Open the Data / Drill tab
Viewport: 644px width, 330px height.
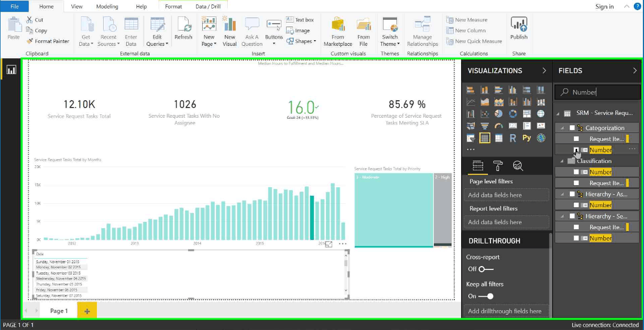(x=209, y=7)
